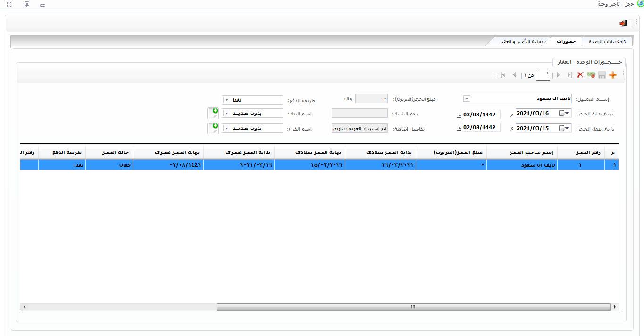Image resolution: width=644 pixels, height=336 pixels.
Task: Expand the تاريخ إنتهاء الحجز date picker
Action: [x=568, y=129]
